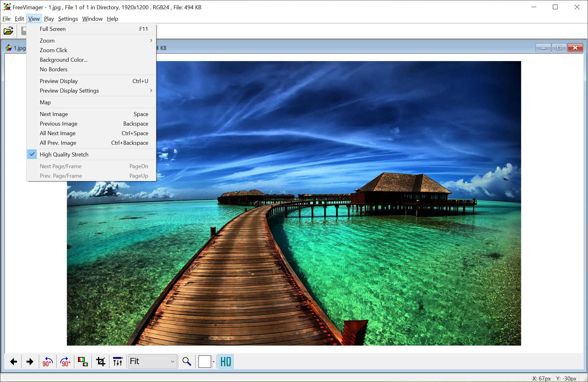This screenshot has width=588, height=382.
Task: Click the white background color swatch
Action: [x=205, y=362]
